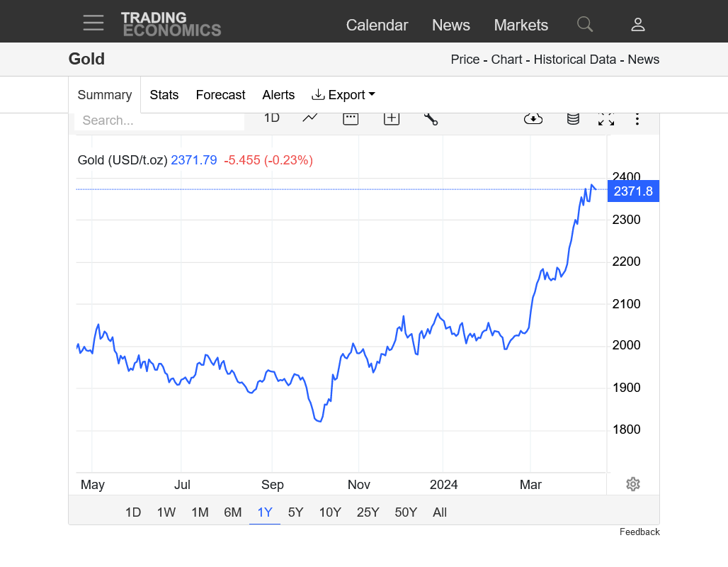Click the Gold page heading
Viewport: 728px width, 567px height.
click(x=86, y=59)
